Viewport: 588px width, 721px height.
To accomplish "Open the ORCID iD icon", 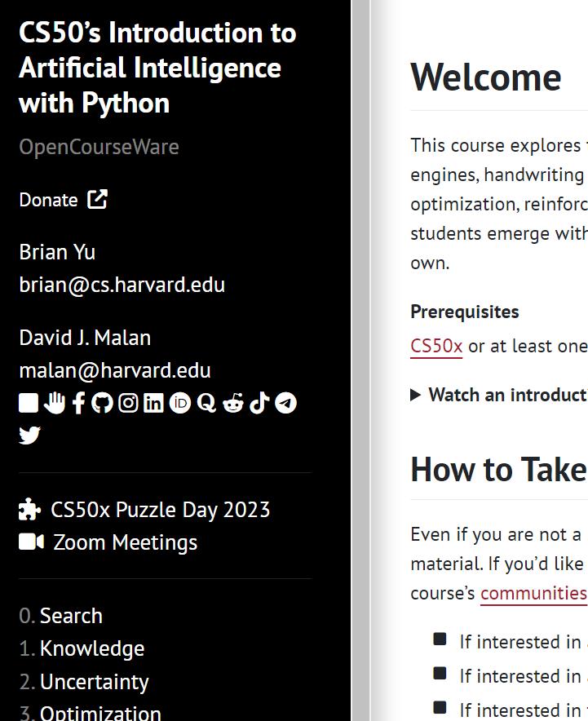I will coord(179,403).
